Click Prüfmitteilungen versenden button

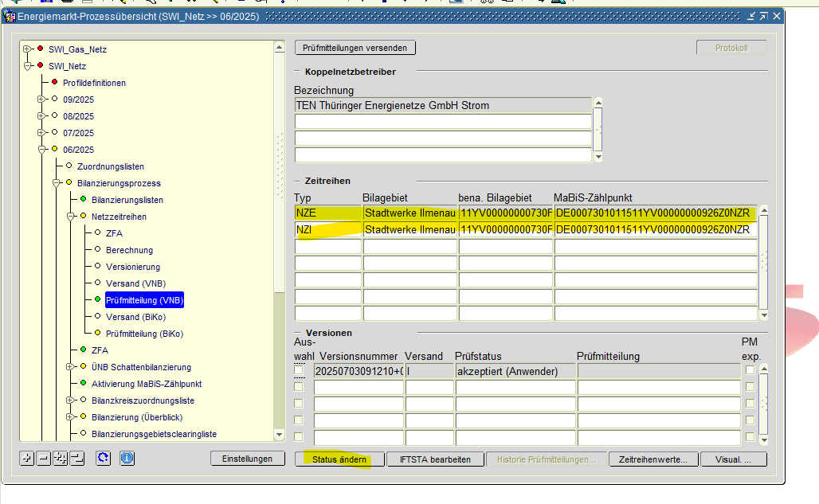355,48
